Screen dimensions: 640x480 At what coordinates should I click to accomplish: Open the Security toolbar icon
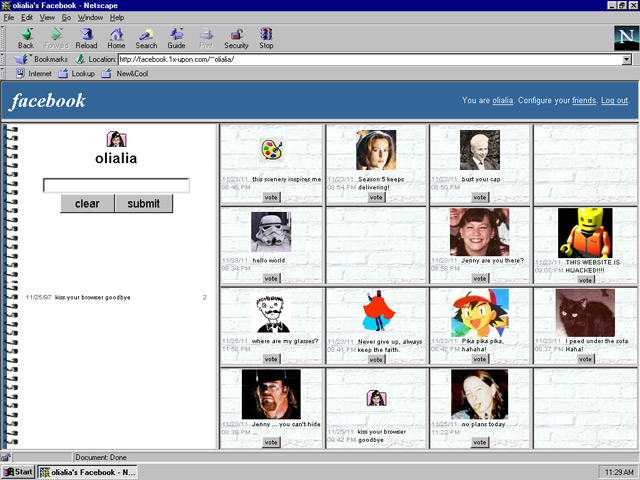(x=236, y=38)
